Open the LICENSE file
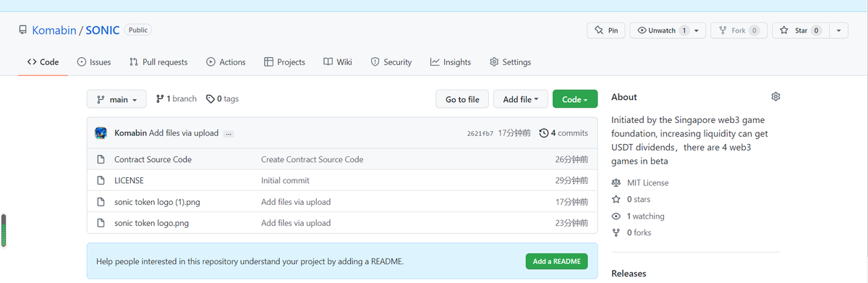 point(129,180)
